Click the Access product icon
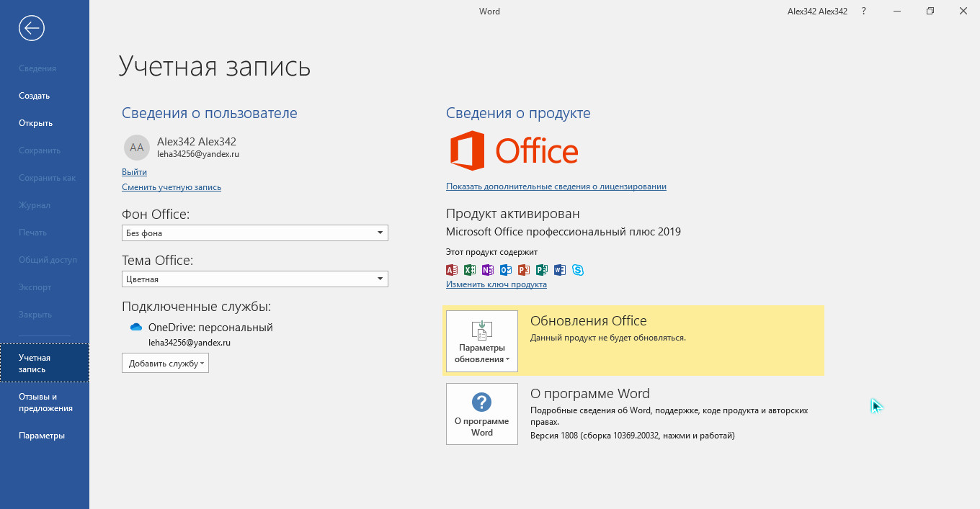The image size is (980, 509). coord(452,270)
